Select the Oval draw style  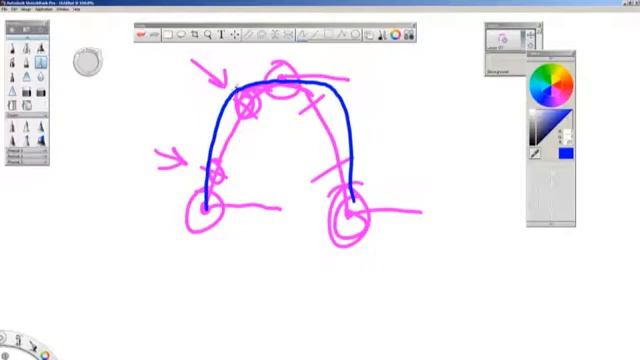(x=355, y=35)
